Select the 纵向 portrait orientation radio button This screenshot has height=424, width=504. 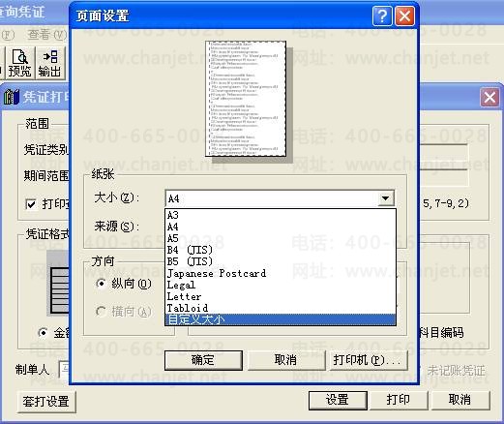pyautogui.click(x=102, y=284)
